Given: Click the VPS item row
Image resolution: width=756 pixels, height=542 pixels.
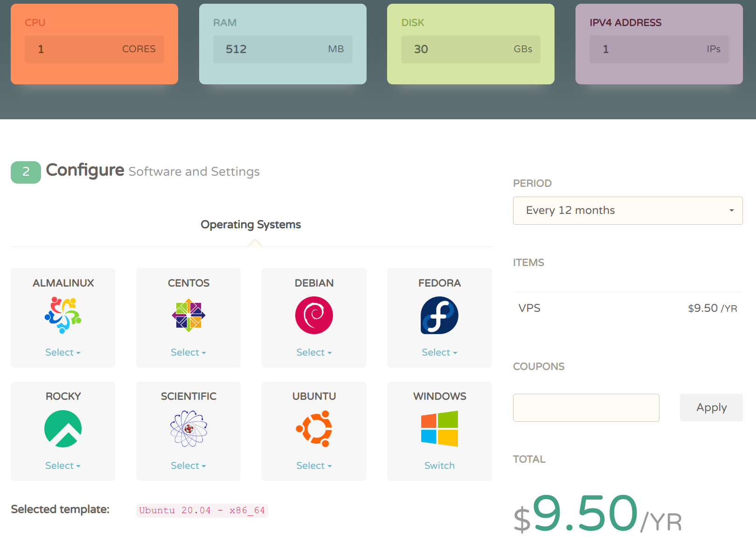Looking at the screenshot, I should (x=628, y=308).
